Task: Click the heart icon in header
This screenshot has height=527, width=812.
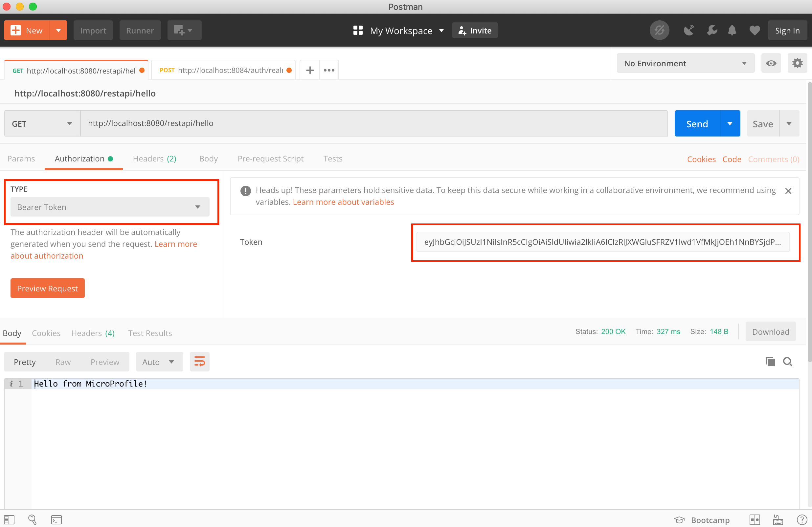Action: point(754,31)
